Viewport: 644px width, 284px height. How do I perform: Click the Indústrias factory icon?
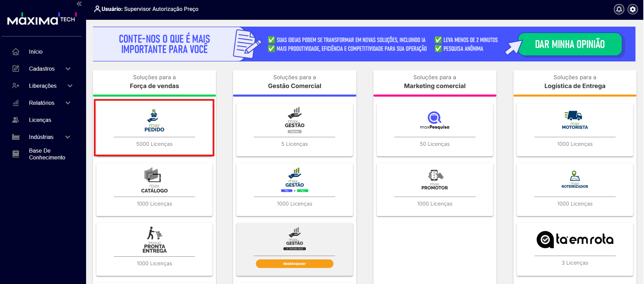(16, 137)
